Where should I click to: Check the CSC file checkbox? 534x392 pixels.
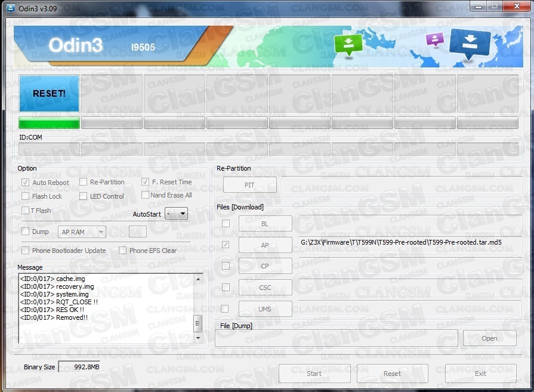(x=226, y=288)
